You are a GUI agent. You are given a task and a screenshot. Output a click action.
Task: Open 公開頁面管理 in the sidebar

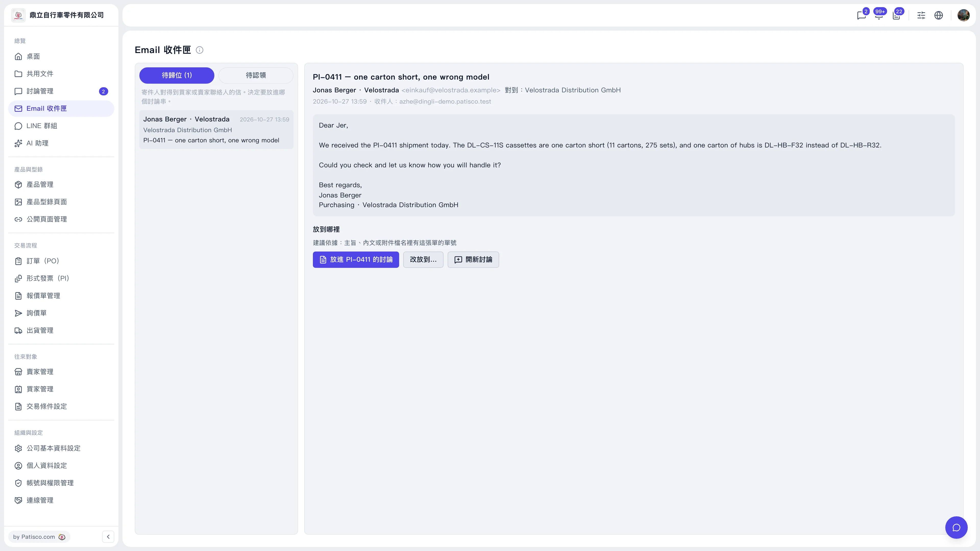[x=61, y=219]
